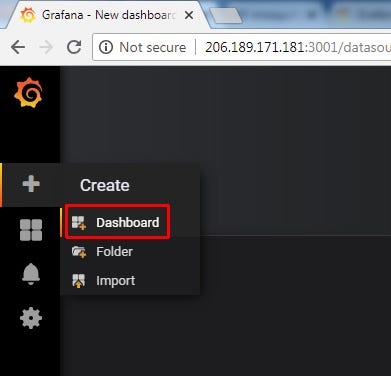Open the Dashboards four-squares sidebar icon
Viewport: 391px width, 376px height.
pos(31,230)
